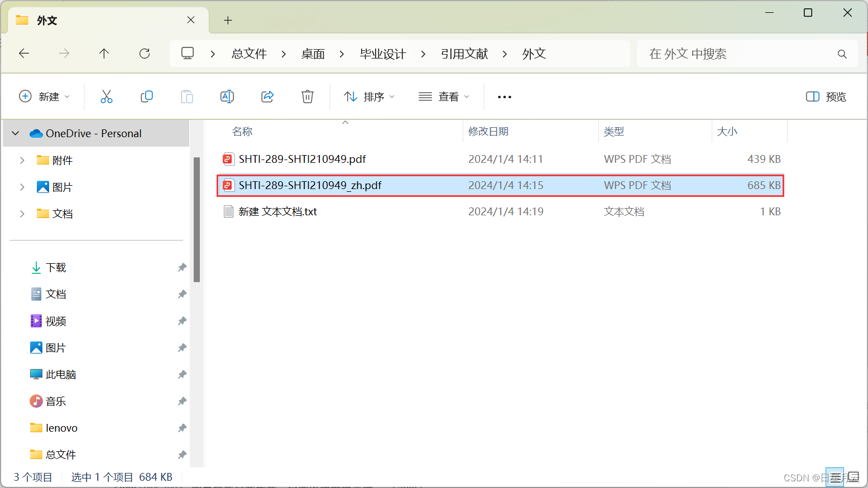Toggle the 预览 preview pane
Screen dimensions: 868x488
tap(826, 97)
